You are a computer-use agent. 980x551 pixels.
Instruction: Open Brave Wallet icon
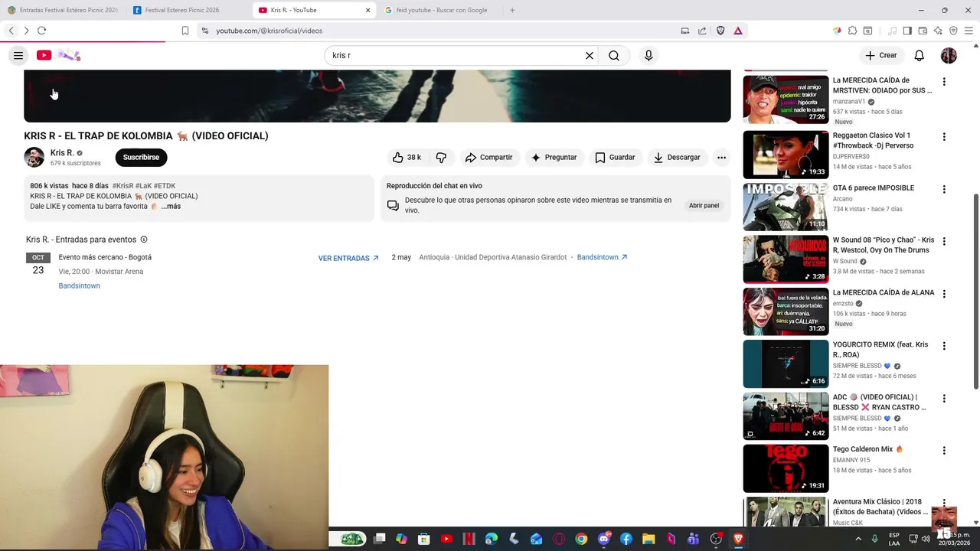click(x=923, y=31)
